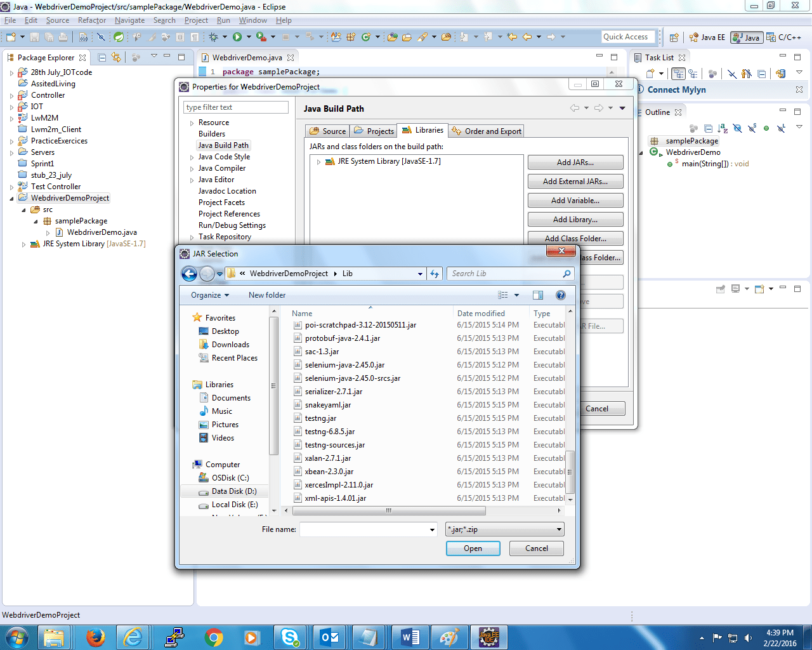This screenshot has width=812, height=650.
Task: Switch to the Order and Export tab
Action: [487, 131]
